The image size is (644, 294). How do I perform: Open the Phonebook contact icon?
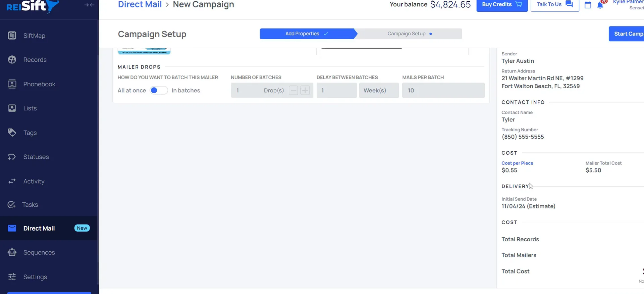[12, 84]
